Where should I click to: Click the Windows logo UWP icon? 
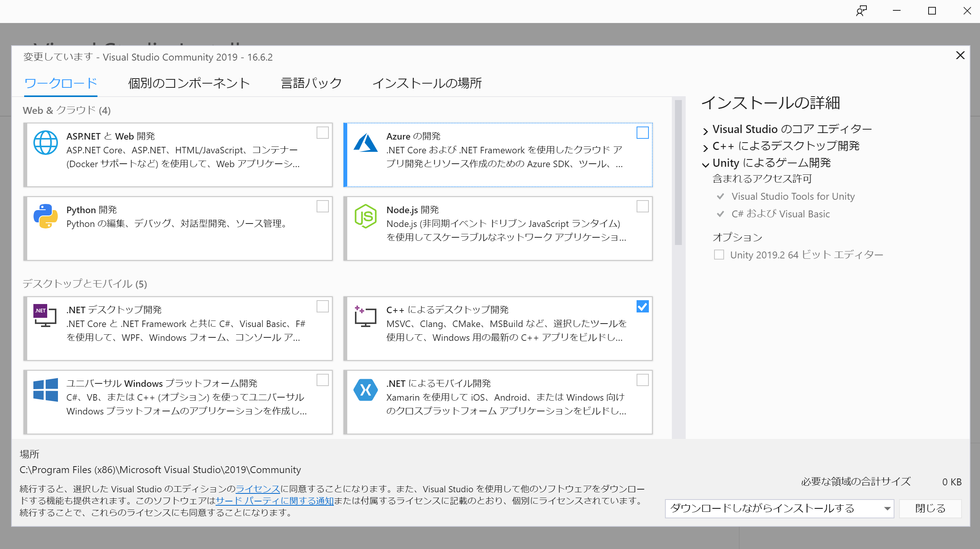(46, 390)
